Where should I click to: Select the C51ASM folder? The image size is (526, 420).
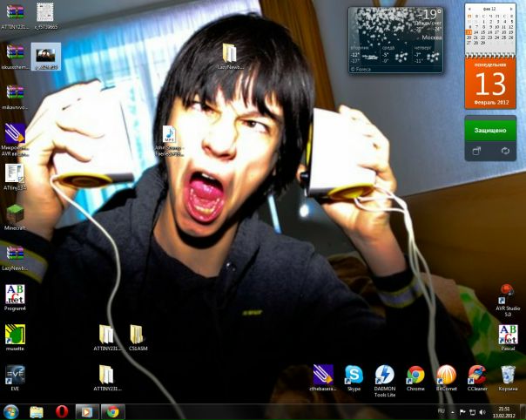(138, 335)
